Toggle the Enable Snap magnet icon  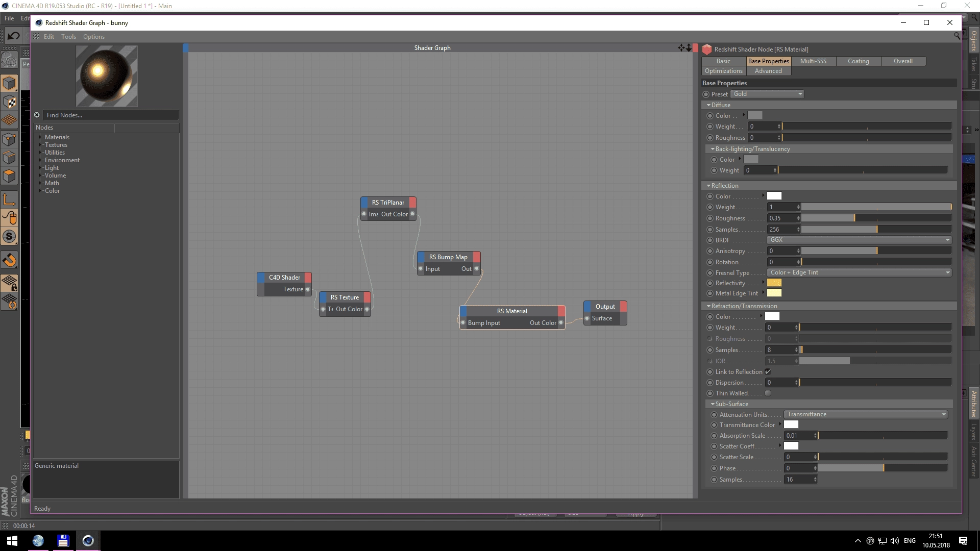pos(9,260)
